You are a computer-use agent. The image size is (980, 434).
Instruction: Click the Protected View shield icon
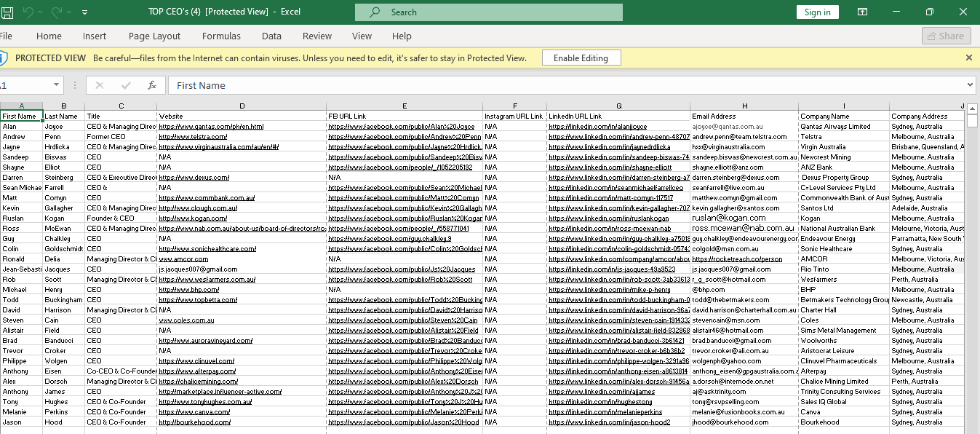click(4, 58)
